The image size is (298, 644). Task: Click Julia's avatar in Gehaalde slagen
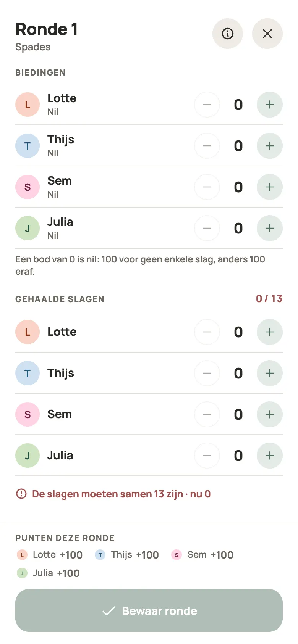click(x=28, y=456)
